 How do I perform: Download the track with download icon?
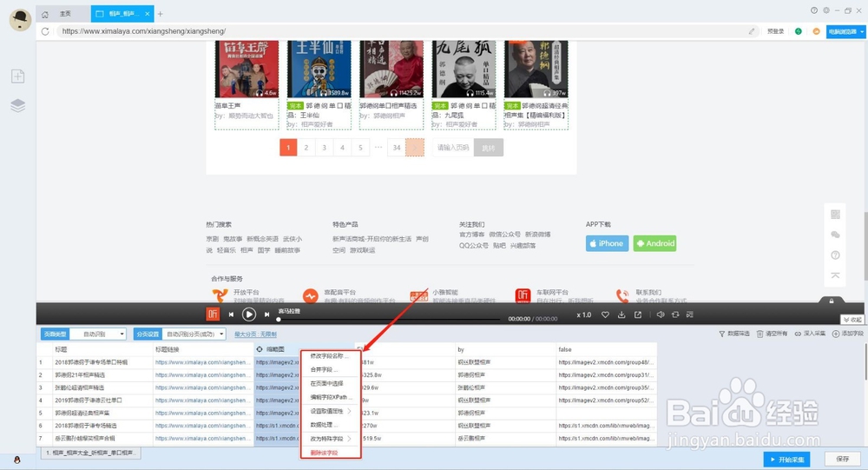tap(621, 314)
